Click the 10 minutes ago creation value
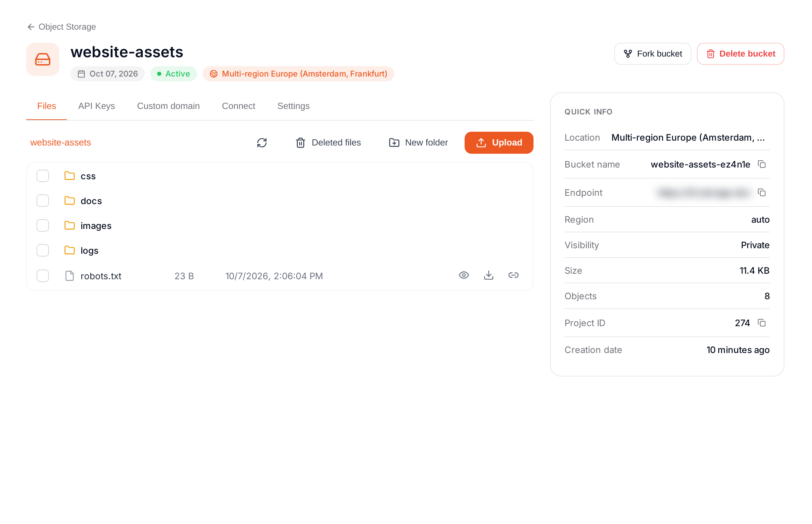Viewport: 812px width, 524px height. coord(738,350)
